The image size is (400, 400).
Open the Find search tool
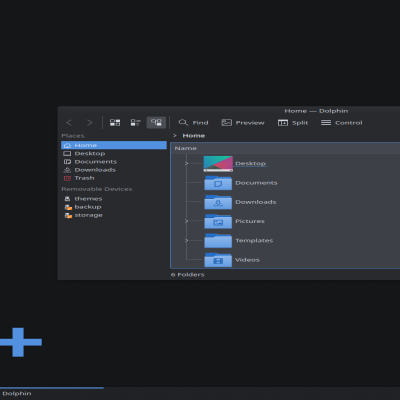[x=193, y=123]
